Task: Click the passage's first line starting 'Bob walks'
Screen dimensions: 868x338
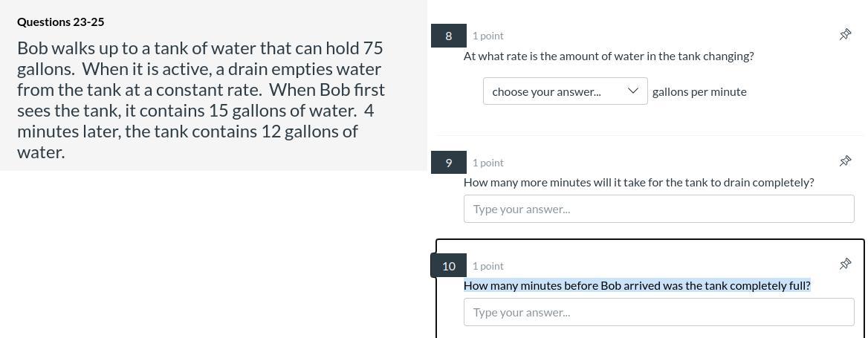Action: 200,48
